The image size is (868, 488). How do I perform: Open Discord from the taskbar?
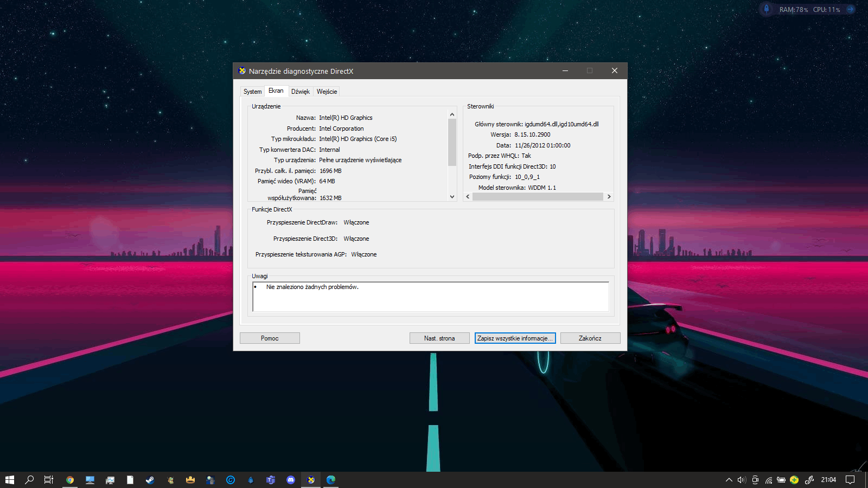[291, 480]
